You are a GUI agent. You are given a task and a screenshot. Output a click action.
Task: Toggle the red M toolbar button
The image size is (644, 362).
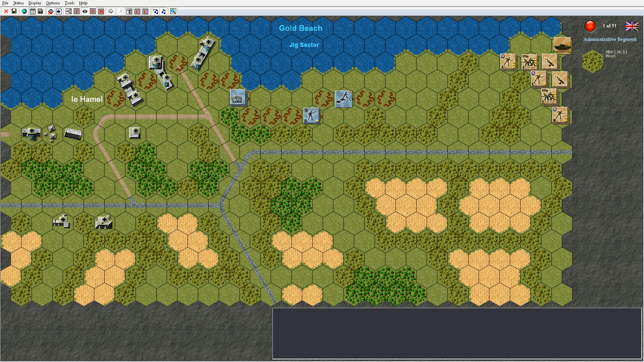coord(101,11)
